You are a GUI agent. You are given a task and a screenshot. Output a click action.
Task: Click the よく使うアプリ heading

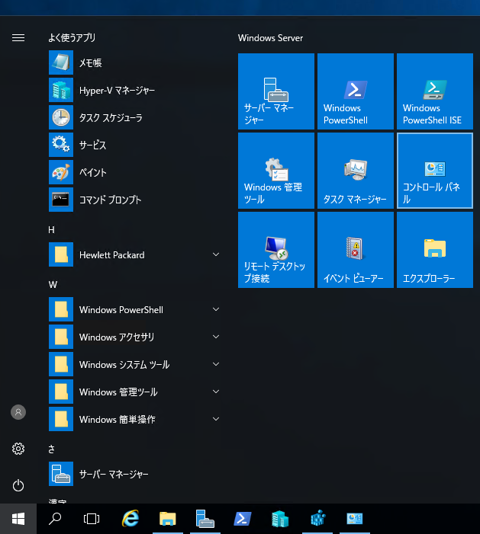(x=72, y=37)
